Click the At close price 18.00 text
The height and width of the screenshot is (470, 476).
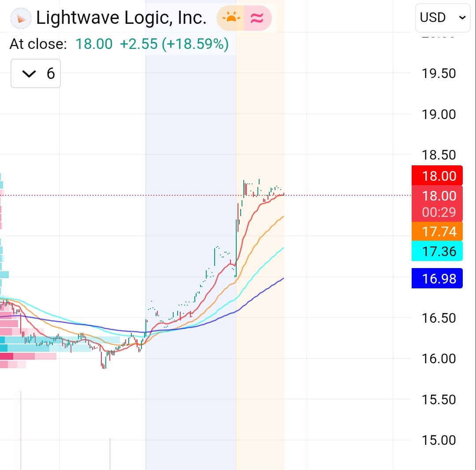click(94, 44)
